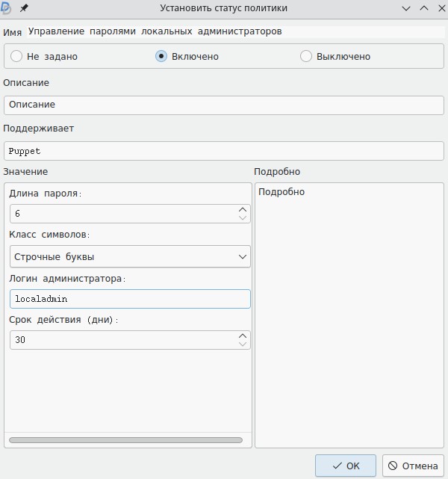Viewport: 448px width, 479px height.
Task: Minimize the policy status dialog
Action: coord(406,7)
